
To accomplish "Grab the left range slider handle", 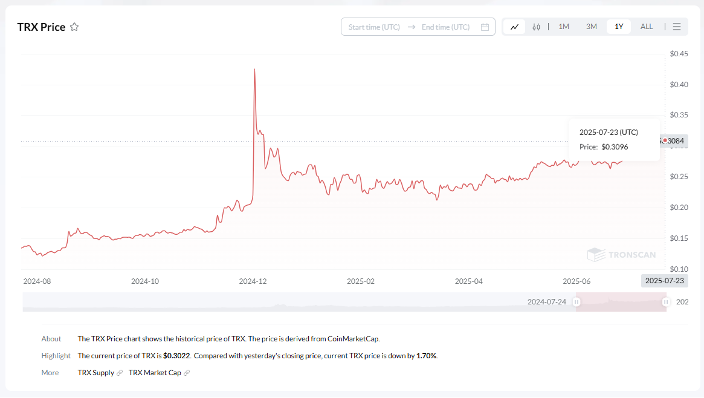I will [x=576, y=302].
